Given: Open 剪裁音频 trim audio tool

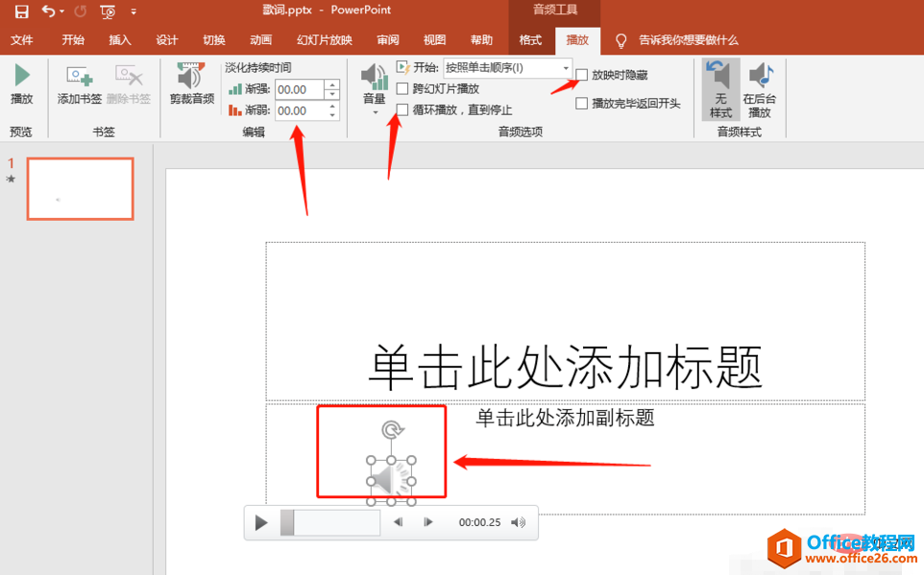Looking at the screenshot, I should [191, 84].
